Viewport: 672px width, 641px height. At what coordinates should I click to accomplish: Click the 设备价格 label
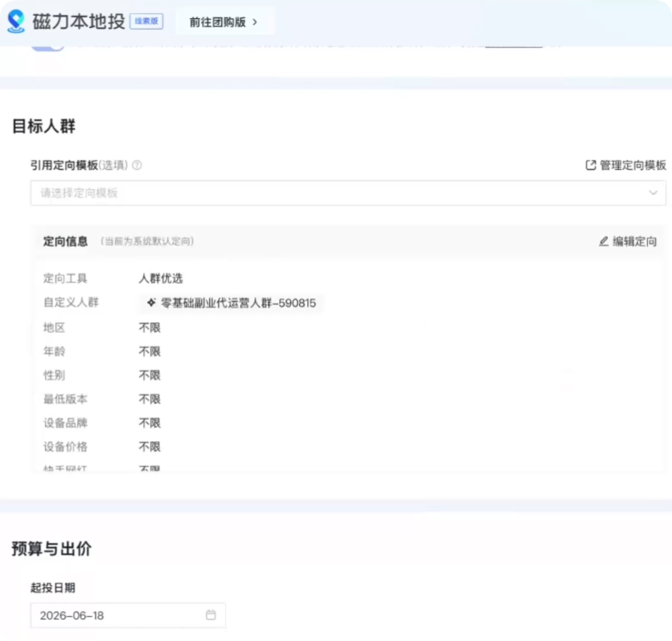point(65,447)
